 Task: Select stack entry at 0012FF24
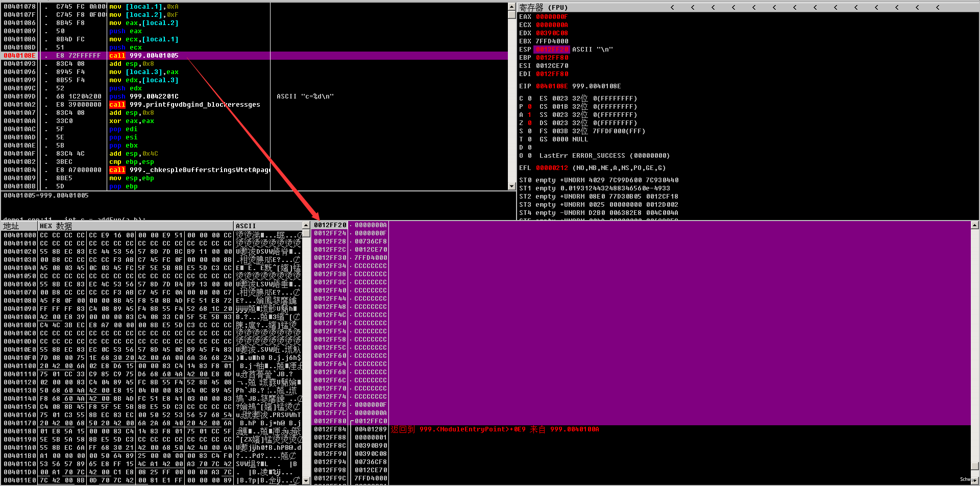[x=641, y=233]
